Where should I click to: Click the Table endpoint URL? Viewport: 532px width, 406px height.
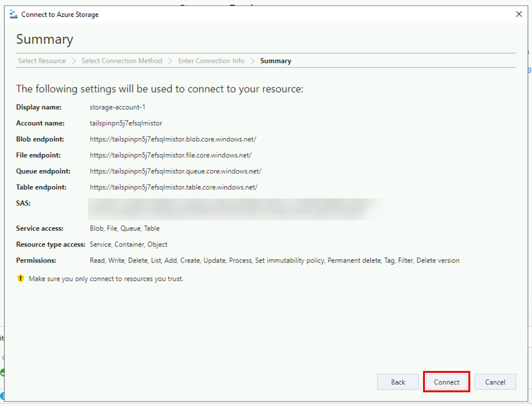pos(173,187)
